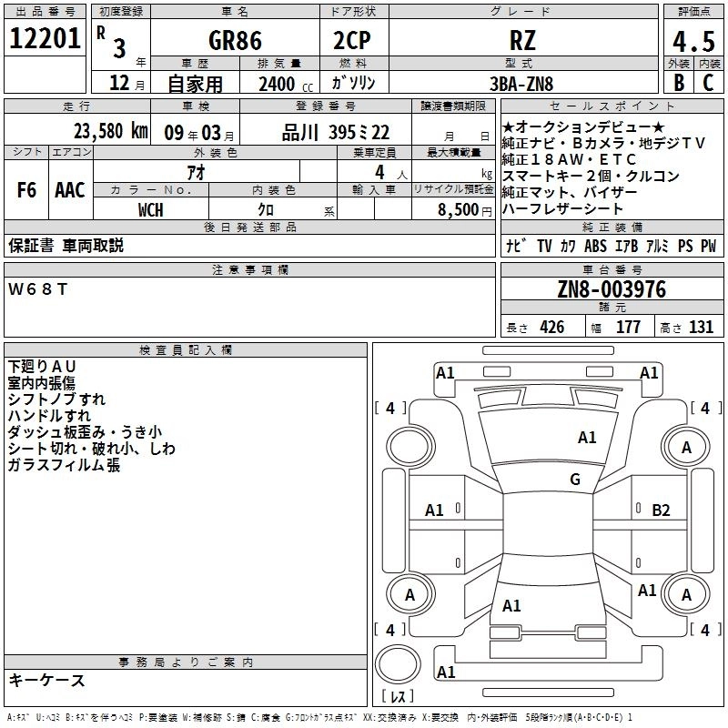
Task: Select the F6 shift type cell
Action: (x=26, y=190)
